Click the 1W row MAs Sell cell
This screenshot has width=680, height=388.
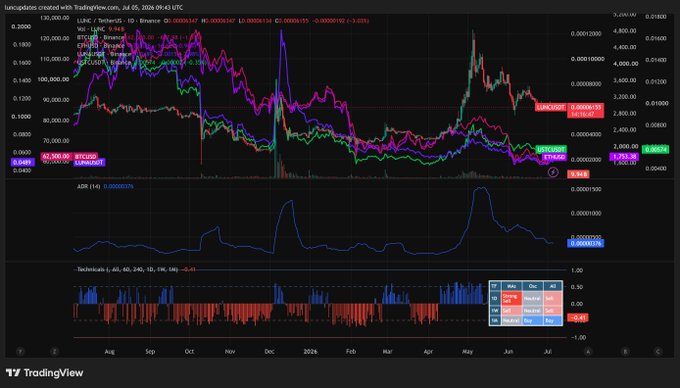tap(511, 311)
